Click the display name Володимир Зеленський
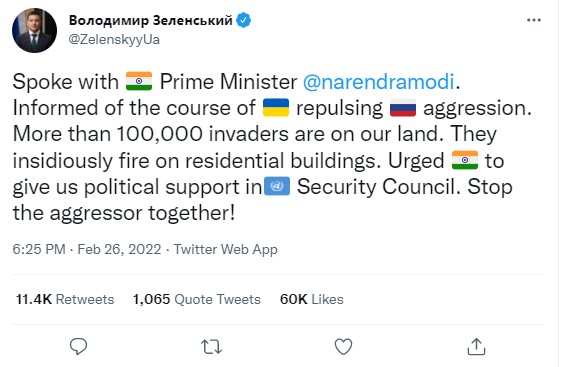 point(151,20)
